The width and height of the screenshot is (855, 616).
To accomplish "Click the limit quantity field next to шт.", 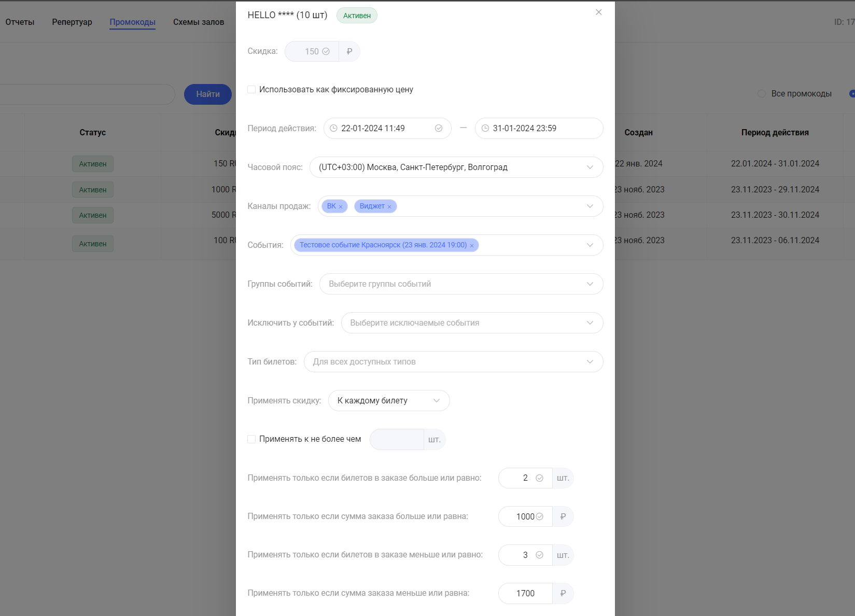I will pos(397,439).
